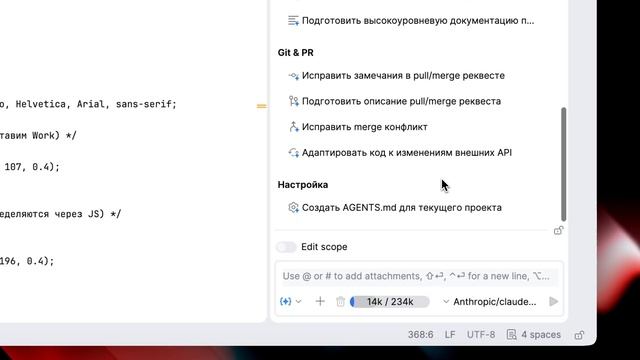The height and width of the screenshot is (360, 640).
Task: Select 'Подготовить описание pull/merge реквеста'
Action: pos(401,101)
